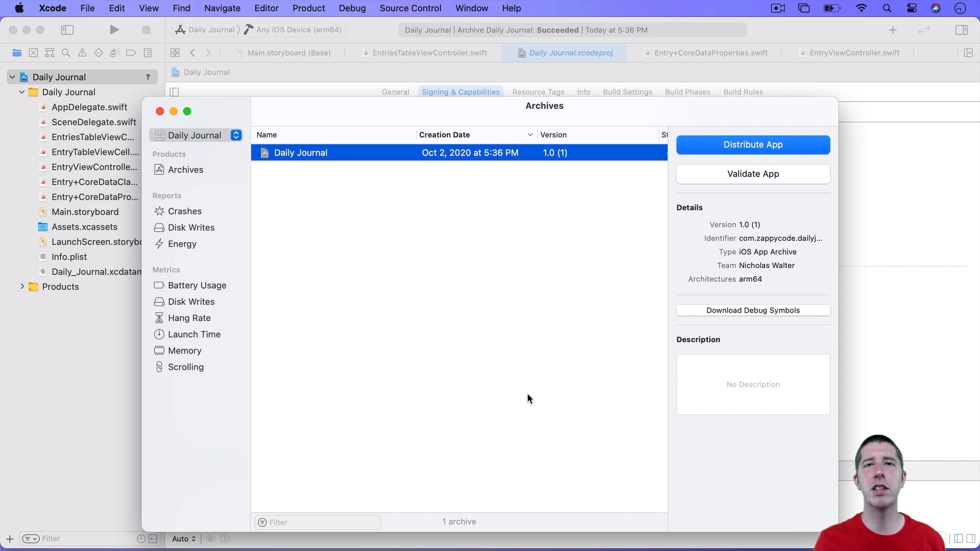The height and width of the screenshot is (551, 980).
Task: Open the navigator filter options popup
Action: point(31,539)
